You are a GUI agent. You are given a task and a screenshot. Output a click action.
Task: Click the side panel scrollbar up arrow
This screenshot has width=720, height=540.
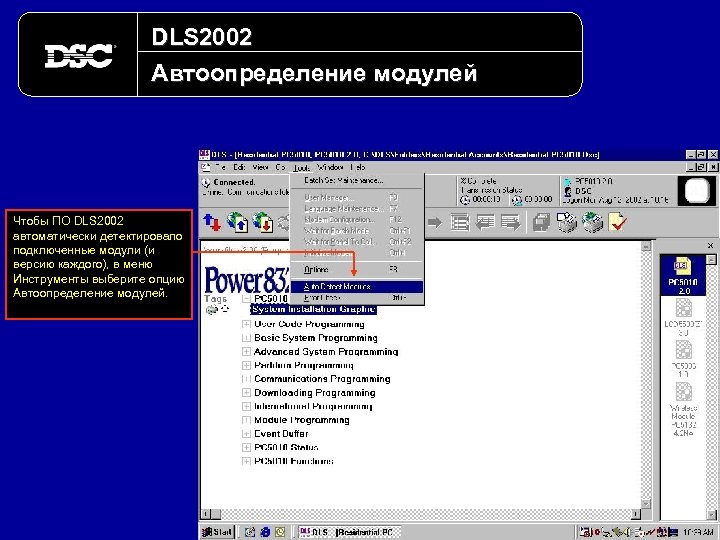(x=711, y=260)
